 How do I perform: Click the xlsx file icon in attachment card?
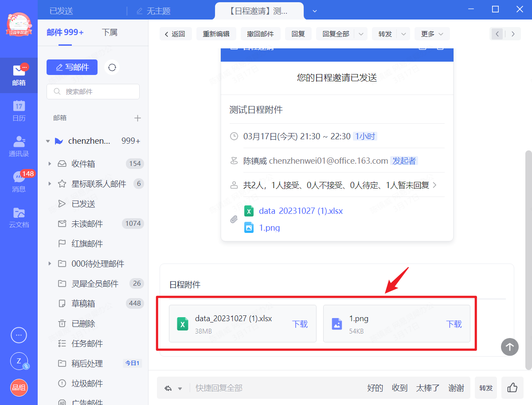tap(182, 323)
